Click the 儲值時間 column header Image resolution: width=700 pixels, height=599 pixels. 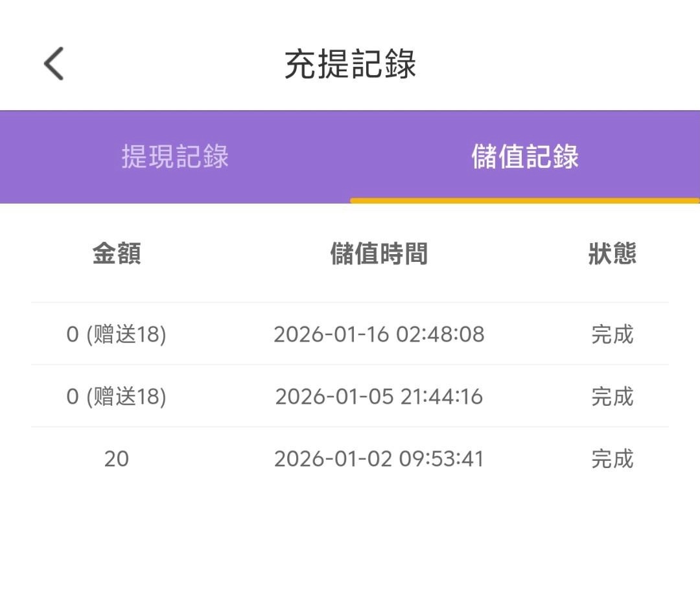click(379, 253)
